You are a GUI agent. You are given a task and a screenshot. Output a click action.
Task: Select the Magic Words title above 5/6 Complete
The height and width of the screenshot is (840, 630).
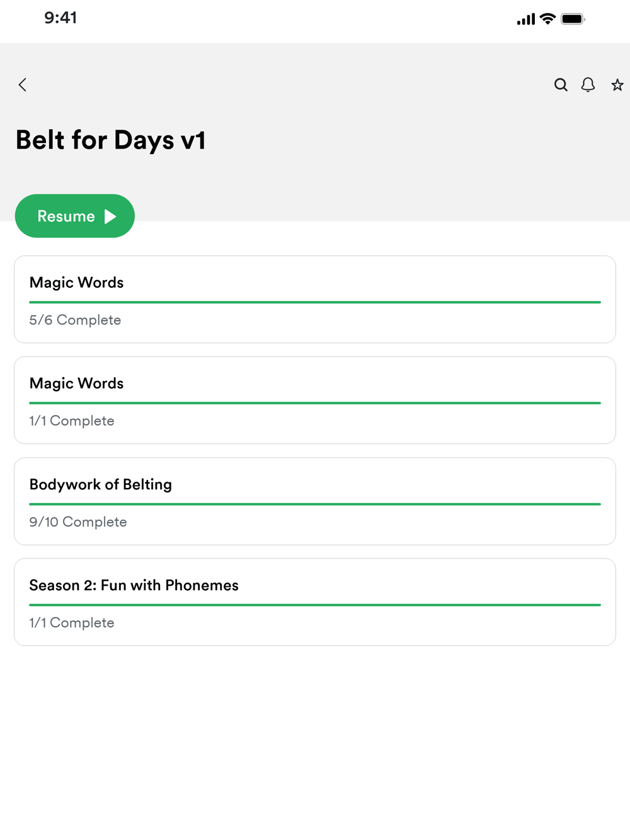click(x=76, y=283)
